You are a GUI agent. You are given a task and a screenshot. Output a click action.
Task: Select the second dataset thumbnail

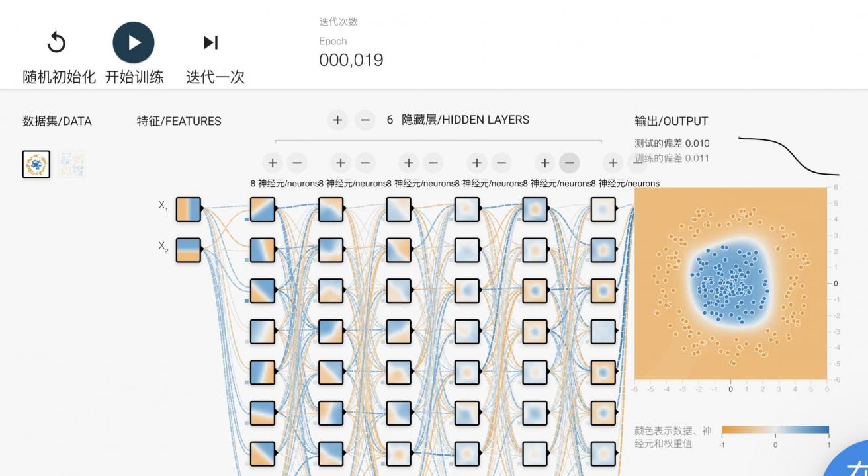pyautogui.click(x=71, y=164)
